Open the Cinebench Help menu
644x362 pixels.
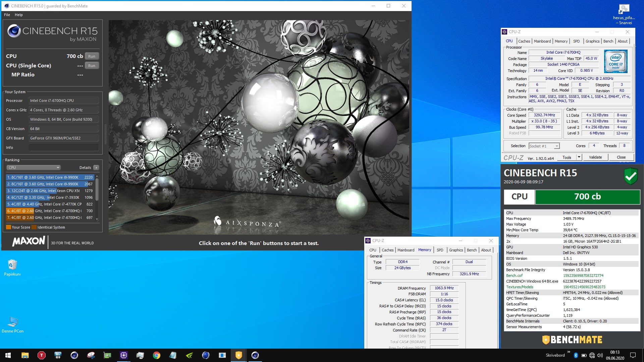19,15
